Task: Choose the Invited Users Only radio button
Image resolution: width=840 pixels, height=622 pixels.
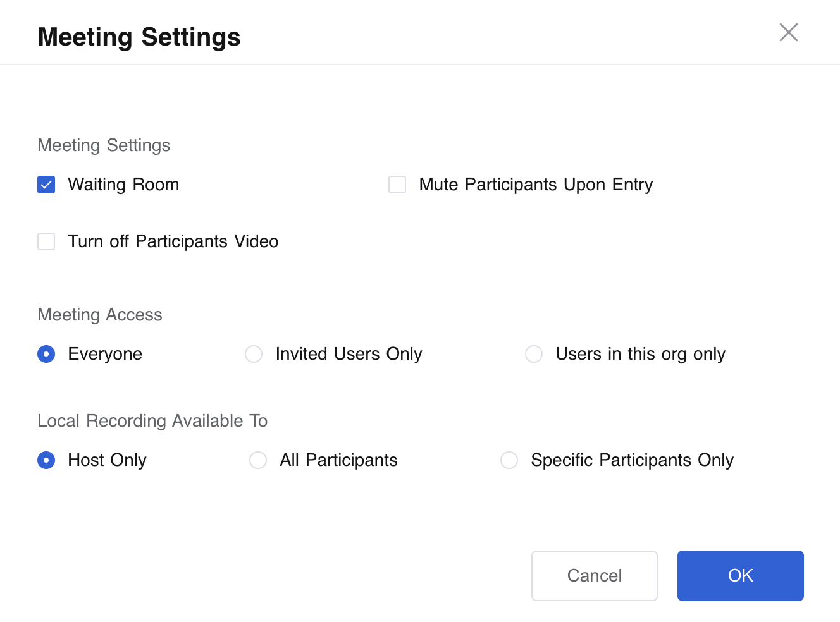Action: tap(254, 354)
